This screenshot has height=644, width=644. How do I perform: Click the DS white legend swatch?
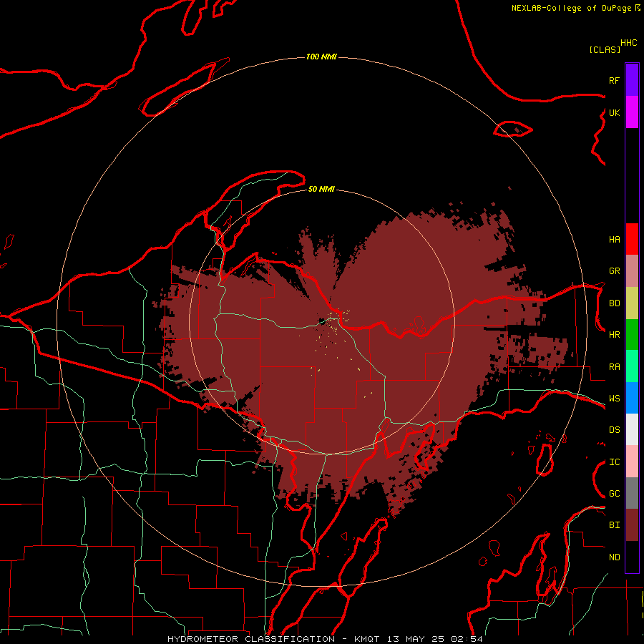coord(632,429)
